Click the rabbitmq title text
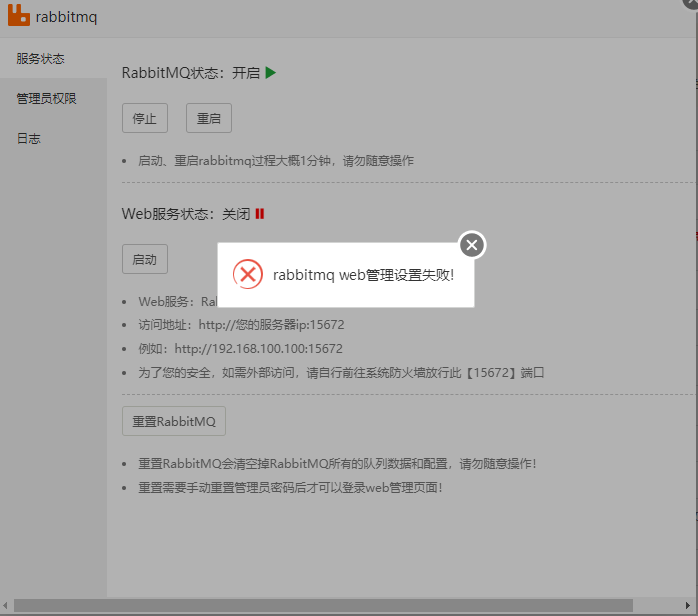The image size is (698, 616). click(x=66, y=17)
